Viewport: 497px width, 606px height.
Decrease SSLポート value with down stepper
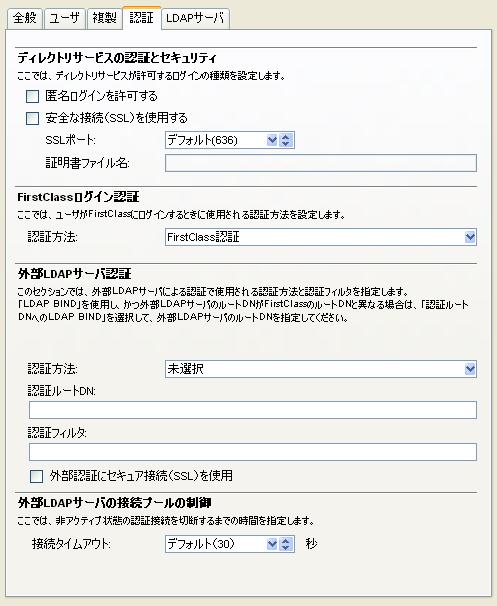(286, 143)
